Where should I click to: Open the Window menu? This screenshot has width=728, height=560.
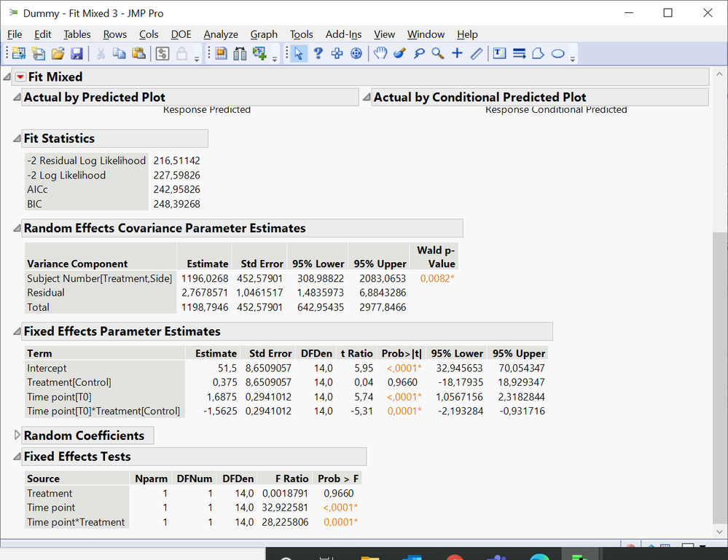426,34
